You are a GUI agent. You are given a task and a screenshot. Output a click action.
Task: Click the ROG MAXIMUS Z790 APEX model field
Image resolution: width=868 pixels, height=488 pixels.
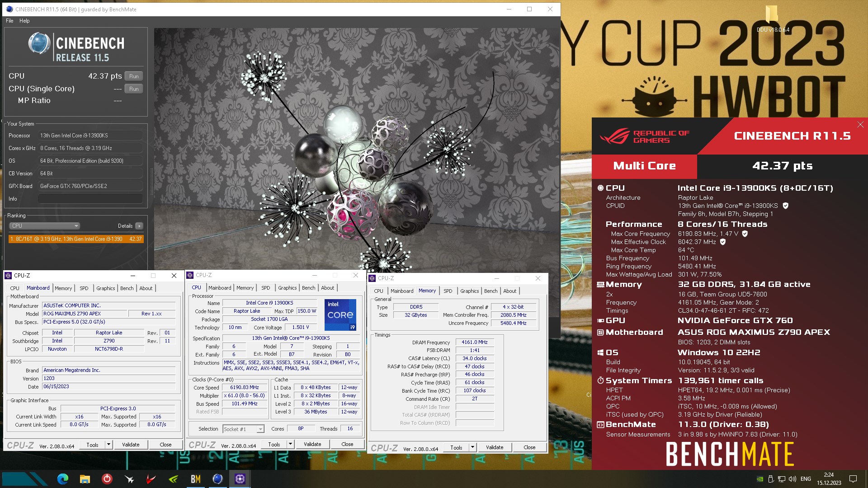pyautogui.click(x=85, y=314)
